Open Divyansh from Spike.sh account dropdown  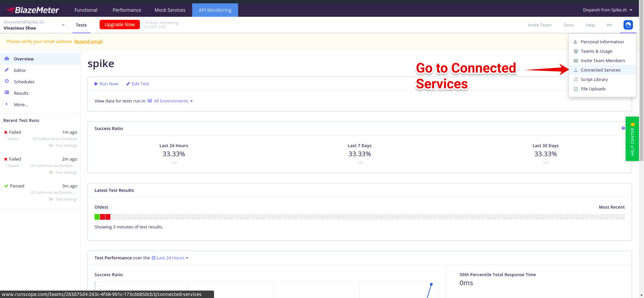tap(607, 10)
